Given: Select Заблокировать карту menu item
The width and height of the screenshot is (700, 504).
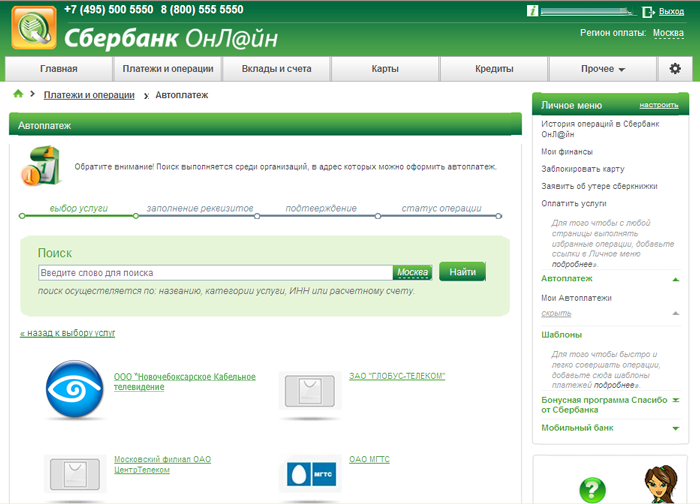Looking at the screenshot, I should (x=583, y=169).
